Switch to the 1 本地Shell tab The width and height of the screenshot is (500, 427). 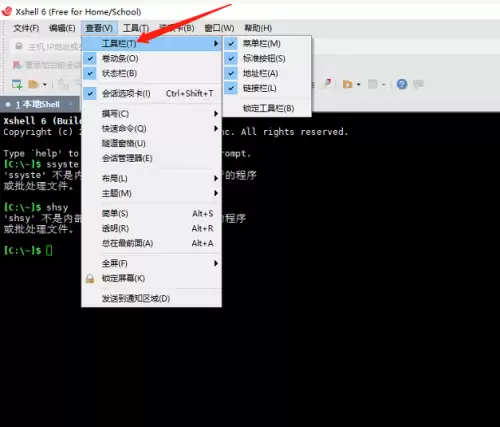[37, 104]
